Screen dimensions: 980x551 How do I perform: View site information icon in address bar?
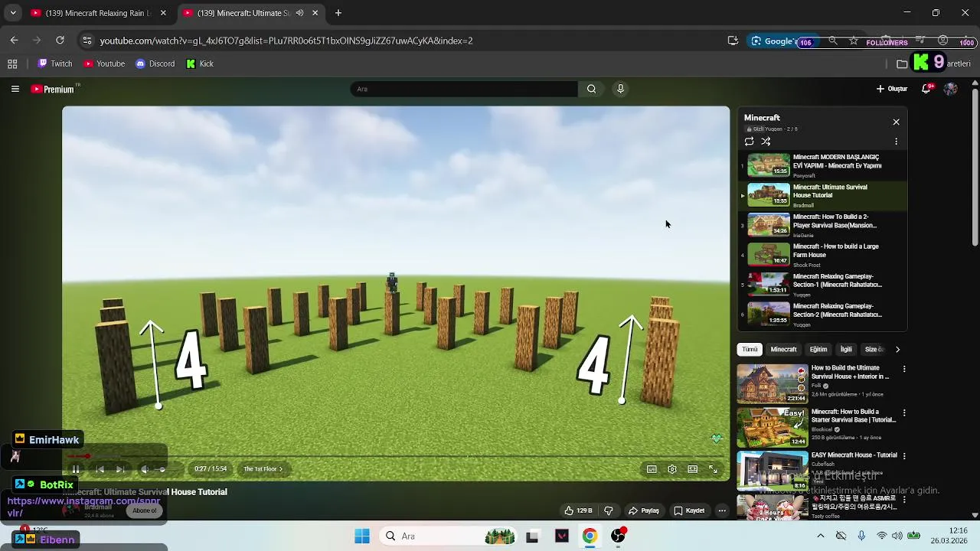click(87, 41)
